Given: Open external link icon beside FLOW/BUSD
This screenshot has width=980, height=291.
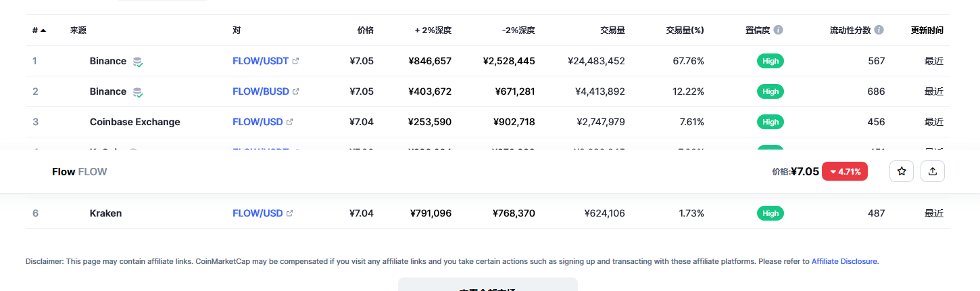Looking at the screenshot, I should pos(295,91).
